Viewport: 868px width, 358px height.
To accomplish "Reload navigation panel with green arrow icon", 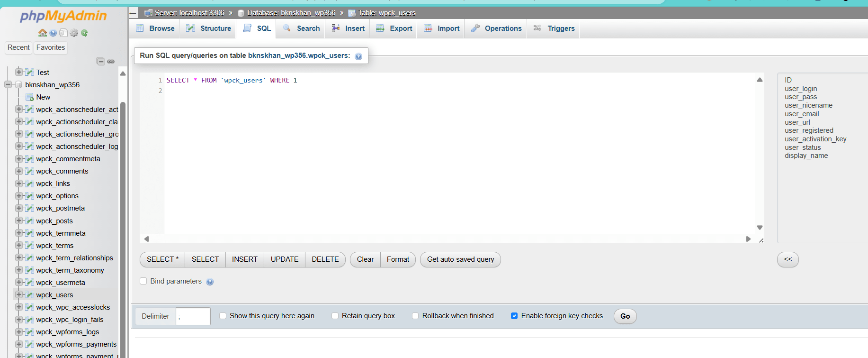I will coord(84,33).
